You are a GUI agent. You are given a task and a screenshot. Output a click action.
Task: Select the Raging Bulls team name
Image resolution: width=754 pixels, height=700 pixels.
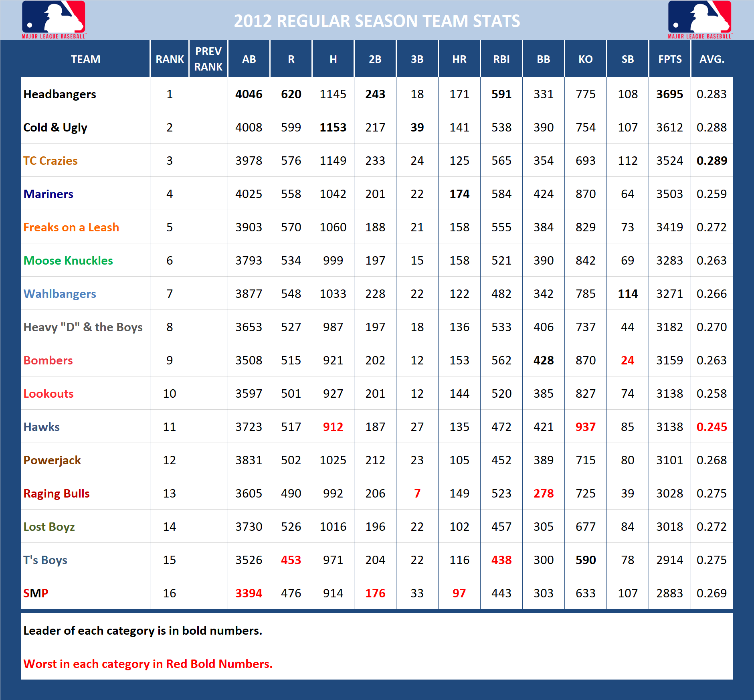click(56, 493)
